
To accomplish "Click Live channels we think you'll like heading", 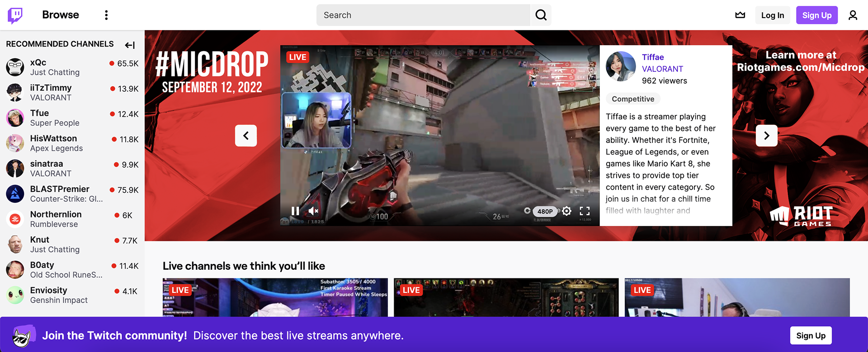I will (244, 266).
